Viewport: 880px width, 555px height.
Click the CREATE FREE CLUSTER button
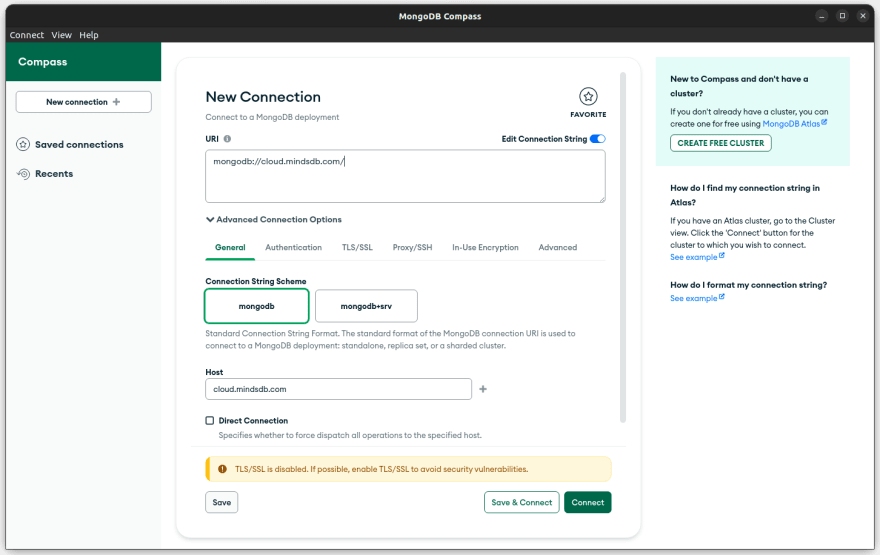pos(721,143)
